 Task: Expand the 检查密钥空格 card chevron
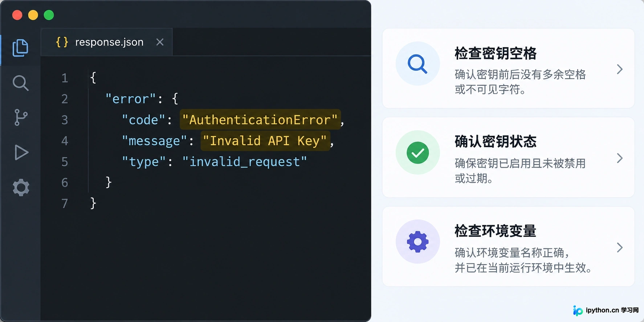620,69
